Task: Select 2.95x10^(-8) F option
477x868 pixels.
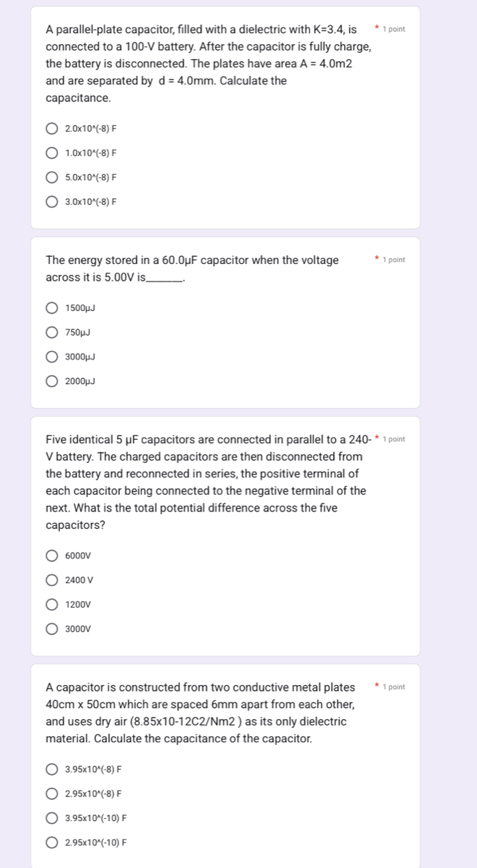Action: [52, 793]
